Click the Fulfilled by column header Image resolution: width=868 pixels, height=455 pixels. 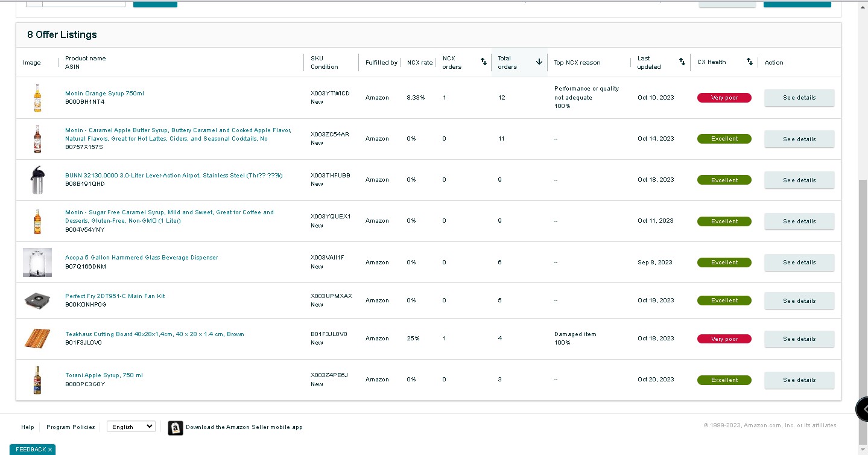[381, 63]
